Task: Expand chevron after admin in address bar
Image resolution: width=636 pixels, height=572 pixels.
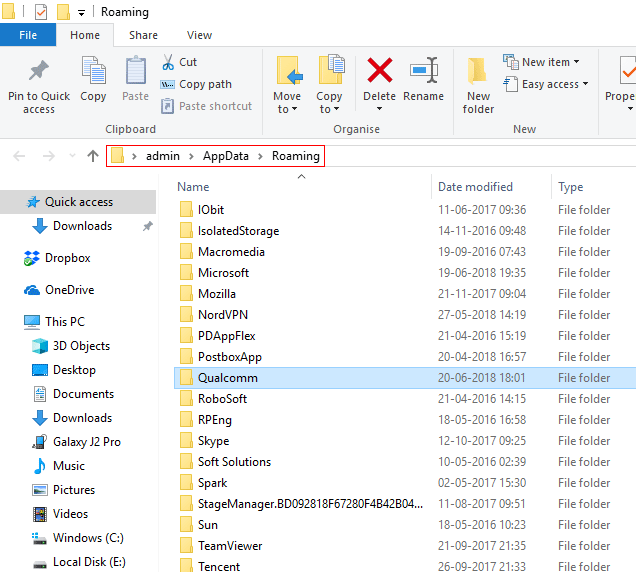Action: [x=191, y=156]
